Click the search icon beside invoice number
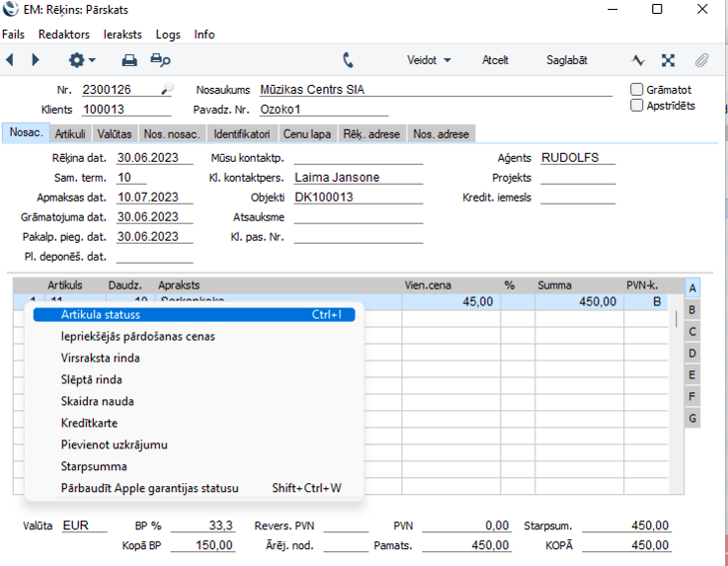Image resolution: width=728 pixels, height=566 pixels. pyautogui.click(x=167, y=90)
